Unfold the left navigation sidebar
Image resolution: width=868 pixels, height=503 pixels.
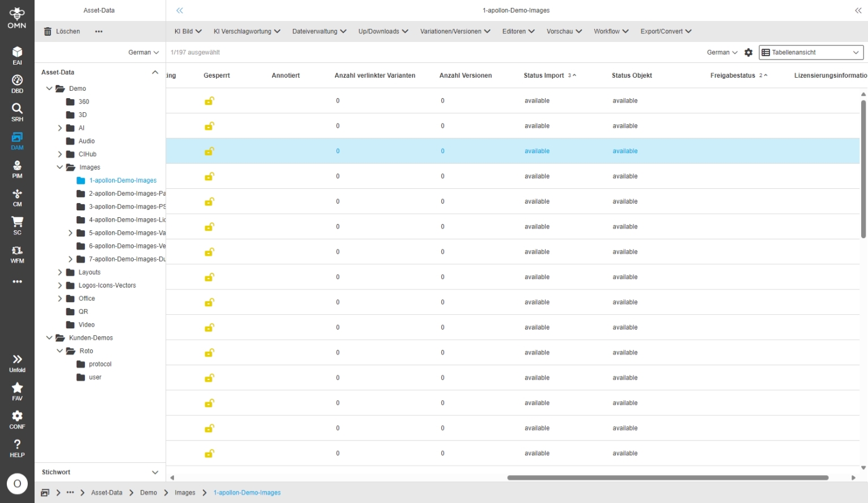tap(17, 362)
